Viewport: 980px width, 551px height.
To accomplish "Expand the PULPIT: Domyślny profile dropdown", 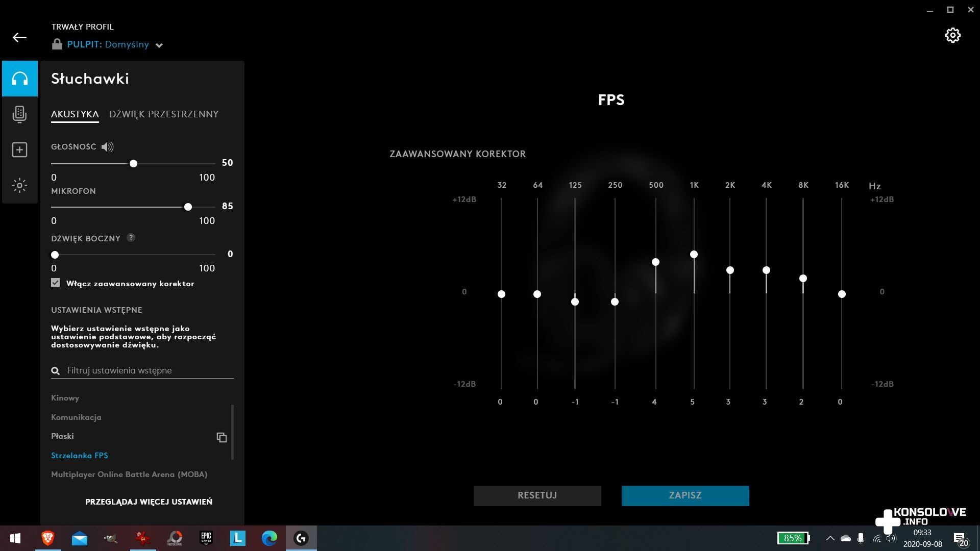I will (159, 45).
